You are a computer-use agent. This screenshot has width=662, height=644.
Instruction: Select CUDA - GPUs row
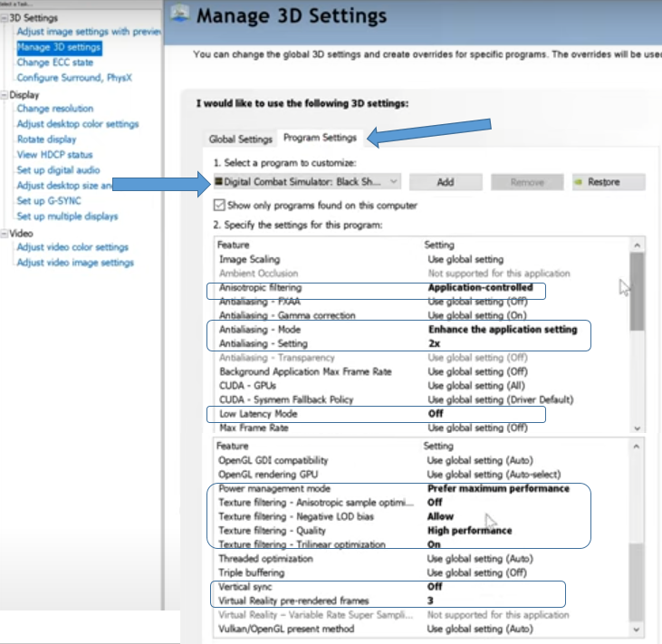pyautogui.click(x=422, y=386)
